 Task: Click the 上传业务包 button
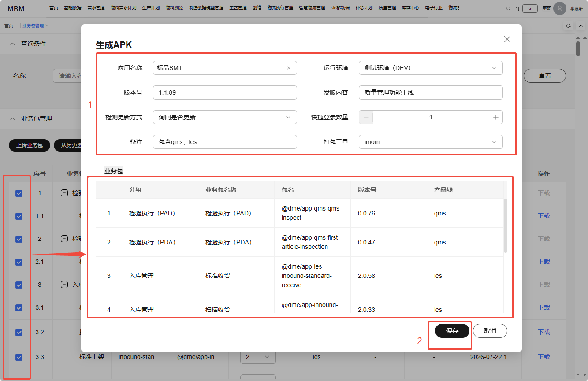tap(30, 145)
